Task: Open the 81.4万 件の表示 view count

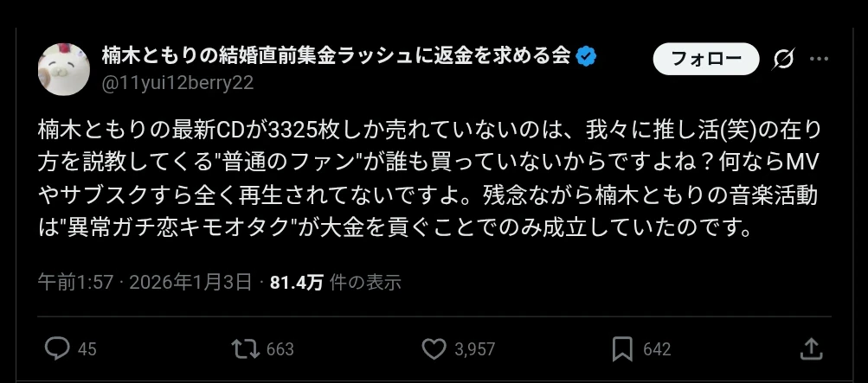Action: (x=336, y=283)
